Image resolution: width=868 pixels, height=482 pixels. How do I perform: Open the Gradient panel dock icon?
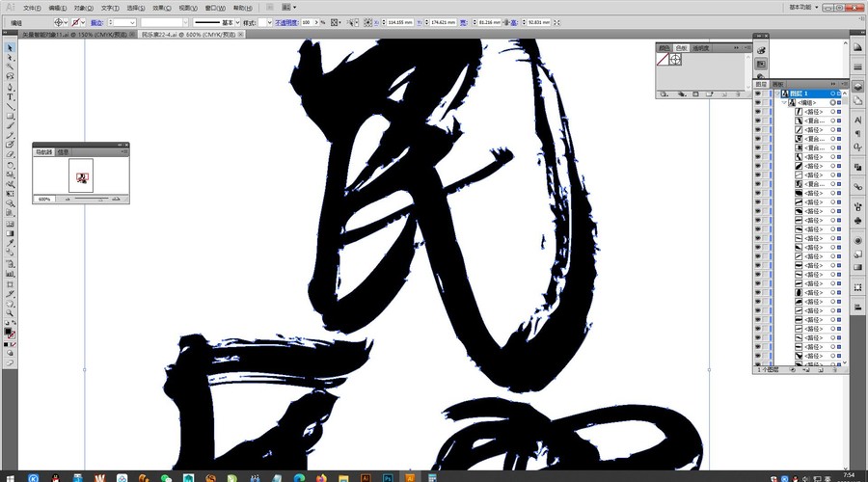pos(857,267)
